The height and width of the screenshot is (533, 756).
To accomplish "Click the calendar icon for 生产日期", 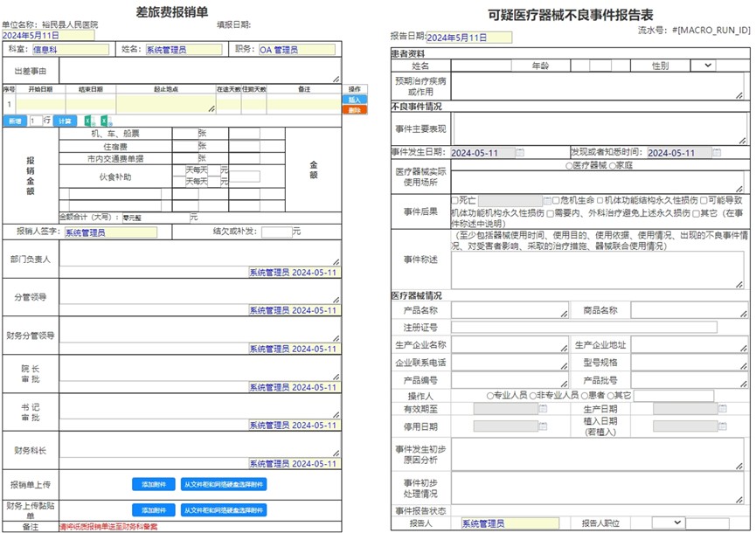I will 723,409.
